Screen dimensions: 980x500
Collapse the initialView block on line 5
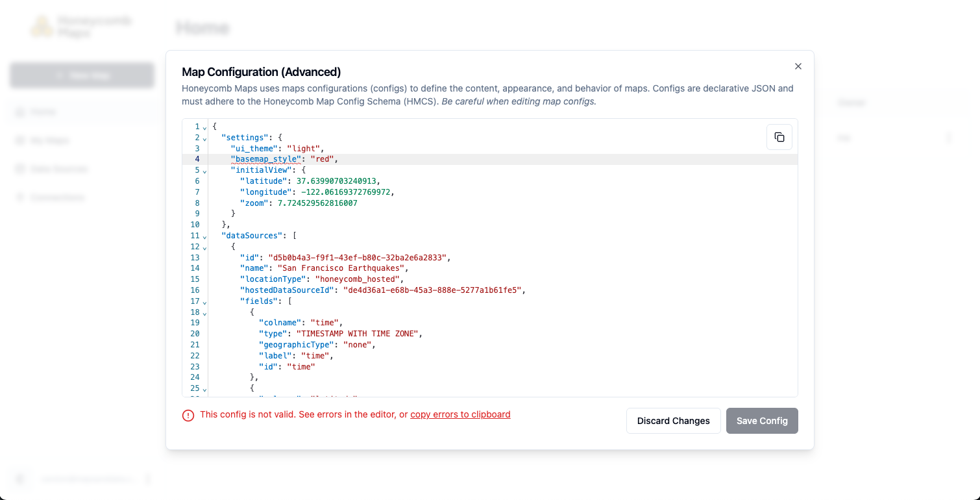(x=204, y=170)
